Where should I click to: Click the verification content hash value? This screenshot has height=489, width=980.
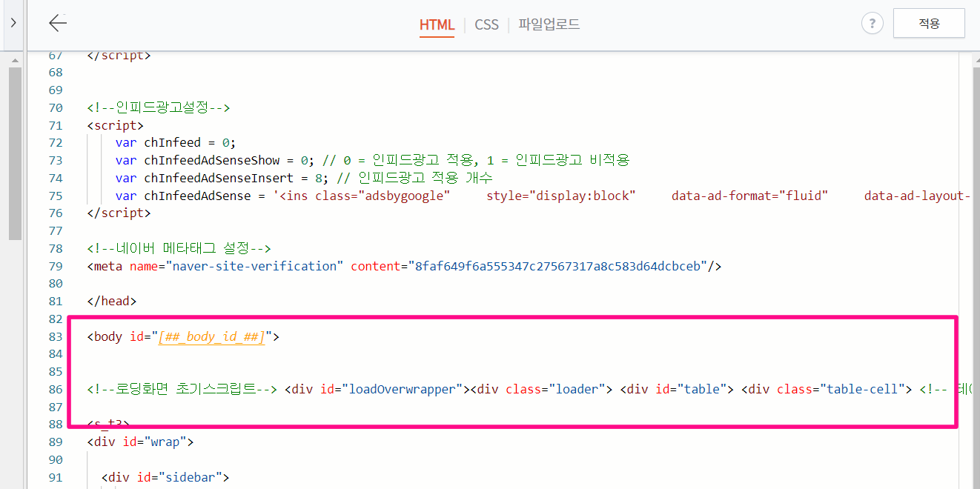[556, 266]
